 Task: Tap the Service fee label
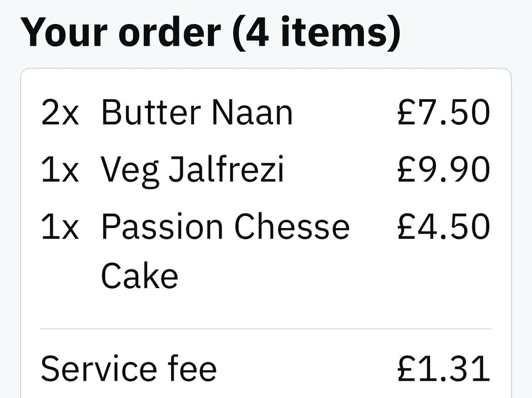[x=129, y=368]
